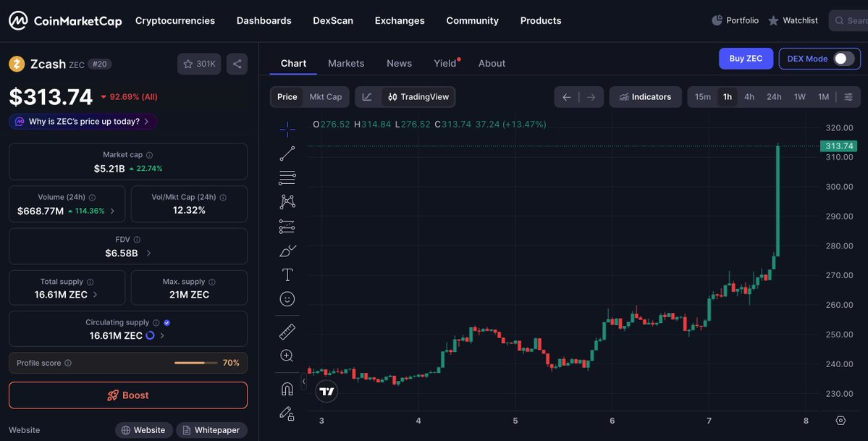Switch to simple line chart mode
The image size is (868, 441).
(x=368, y=97)
